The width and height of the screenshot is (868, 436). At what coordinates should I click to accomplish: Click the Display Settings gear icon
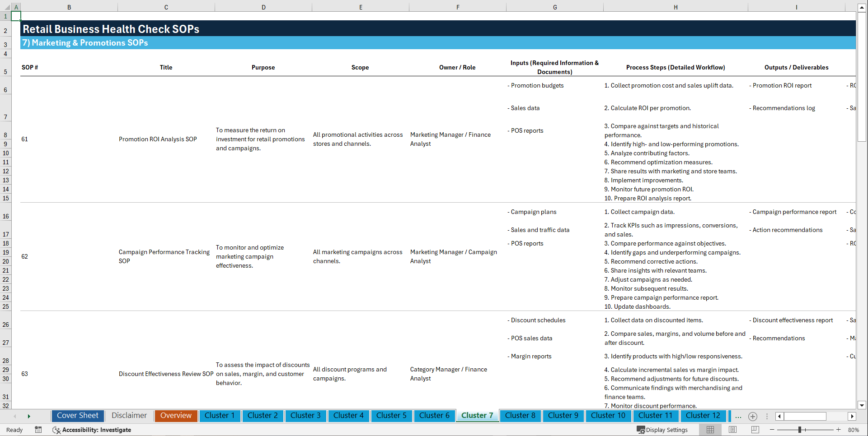(640, 430)
